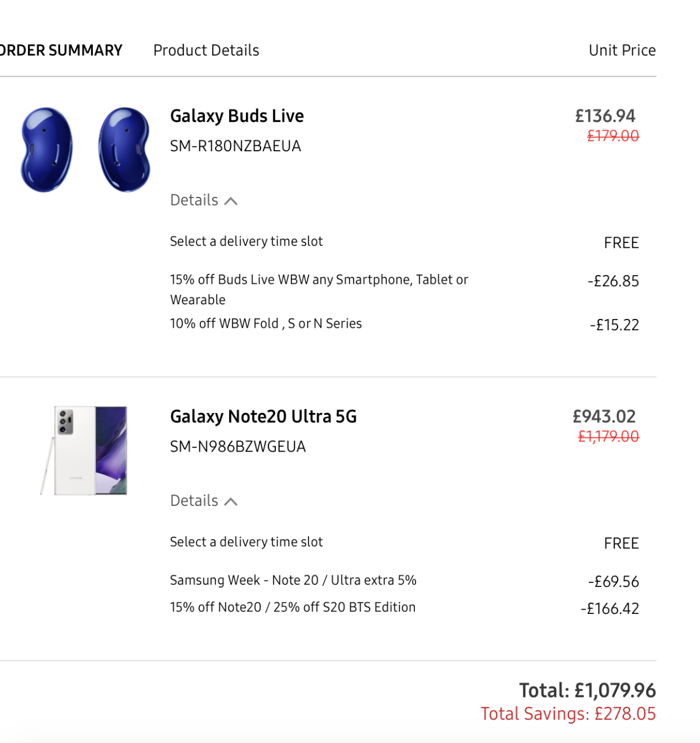Select delivery time slot for Note20 Ultra
Image resolution: width=700 pixels, height=743 pixels.
[x=246, y=542]
